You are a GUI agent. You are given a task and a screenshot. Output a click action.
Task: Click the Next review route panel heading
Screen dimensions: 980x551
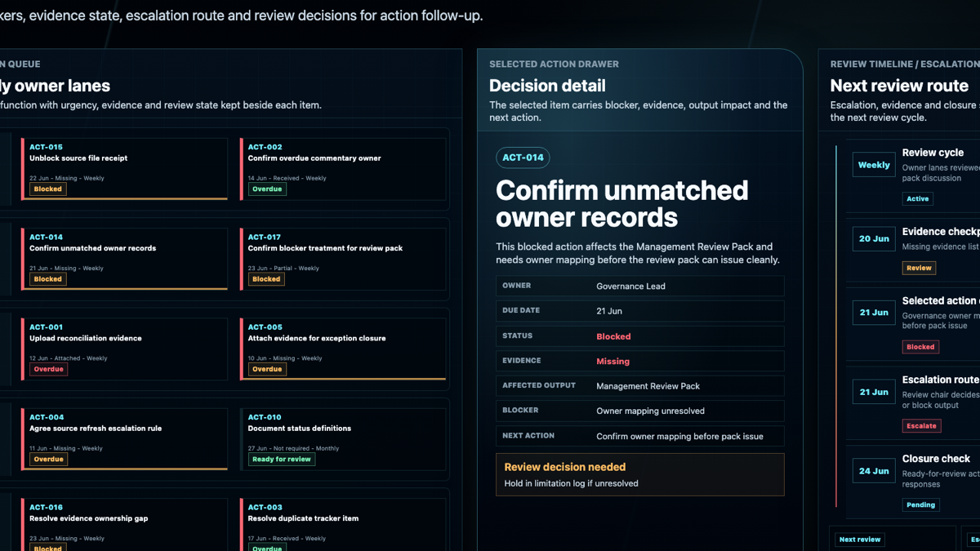point(899,86)
